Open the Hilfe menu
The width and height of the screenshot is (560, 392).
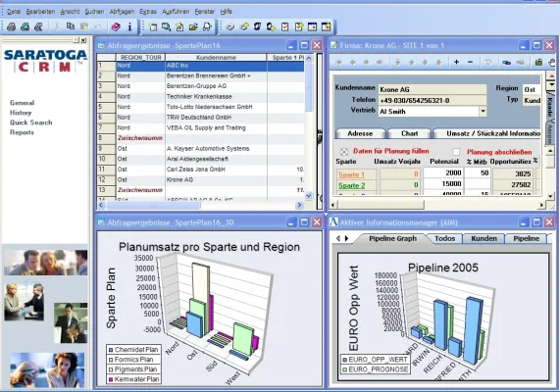[x=227, y=12]
